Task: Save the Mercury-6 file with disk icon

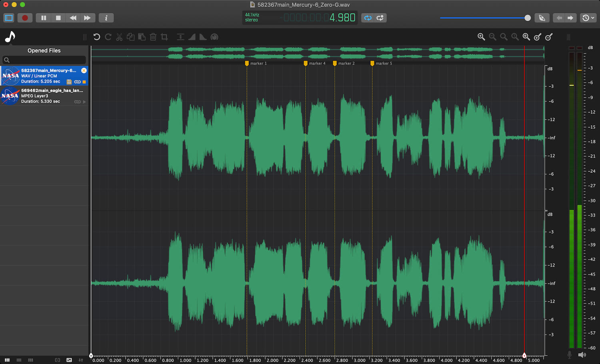Action: [69, 82]
